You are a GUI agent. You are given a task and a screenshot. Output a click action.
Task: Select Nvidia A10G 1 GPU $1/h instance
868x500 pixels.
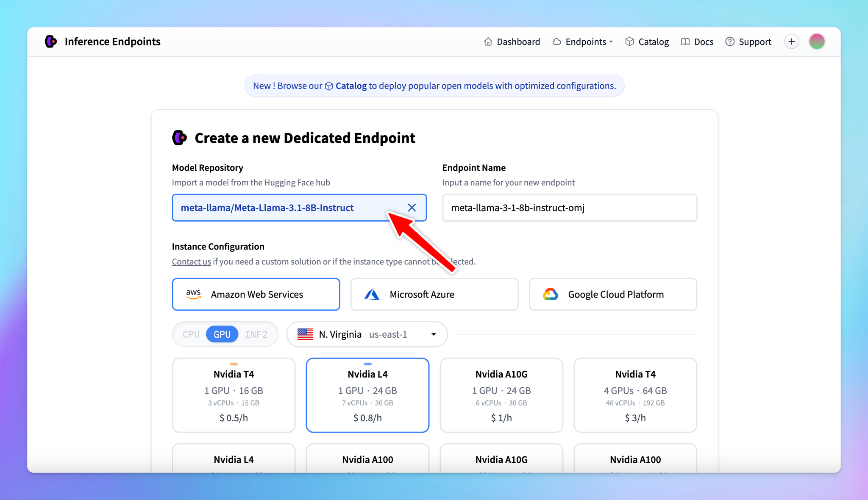(501, 395)
